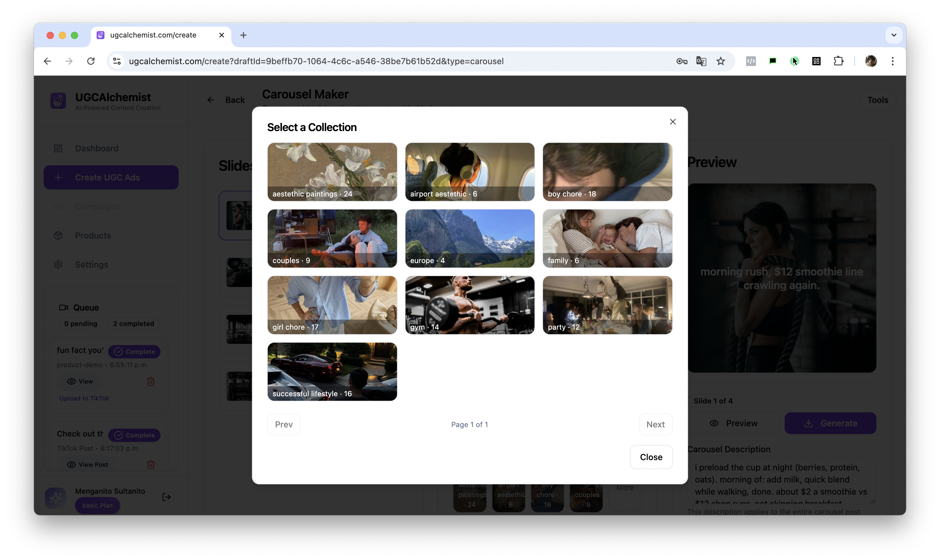Open Products in the sidebar
This screenshot has width=940, height=560.
click(111, 236)
